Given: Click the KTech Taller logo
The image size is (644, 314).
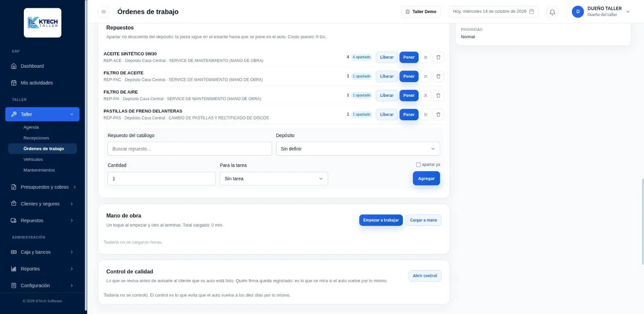Looking at the screenshot, I should 43,23.
